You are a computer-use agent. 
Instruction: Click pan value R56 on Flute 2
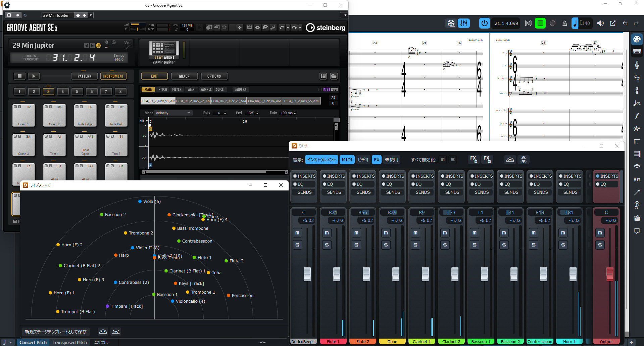coord(363,212)
